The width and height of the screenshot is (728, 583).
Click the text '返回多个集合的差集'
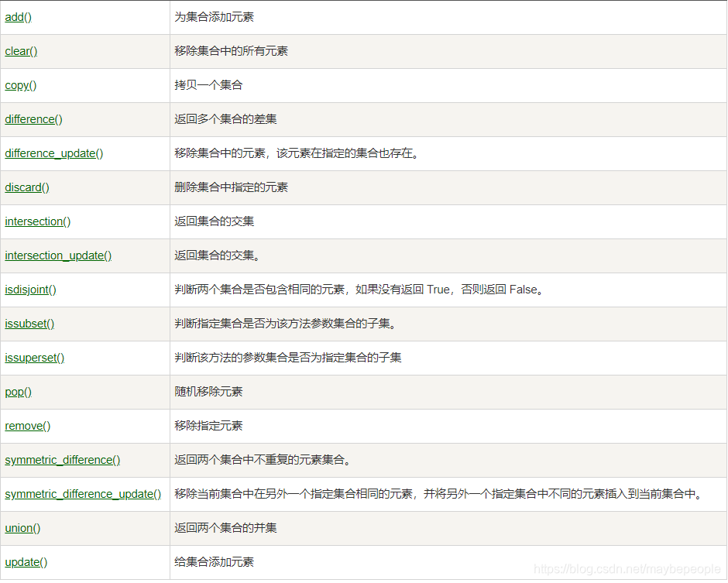tap(225, 119)
